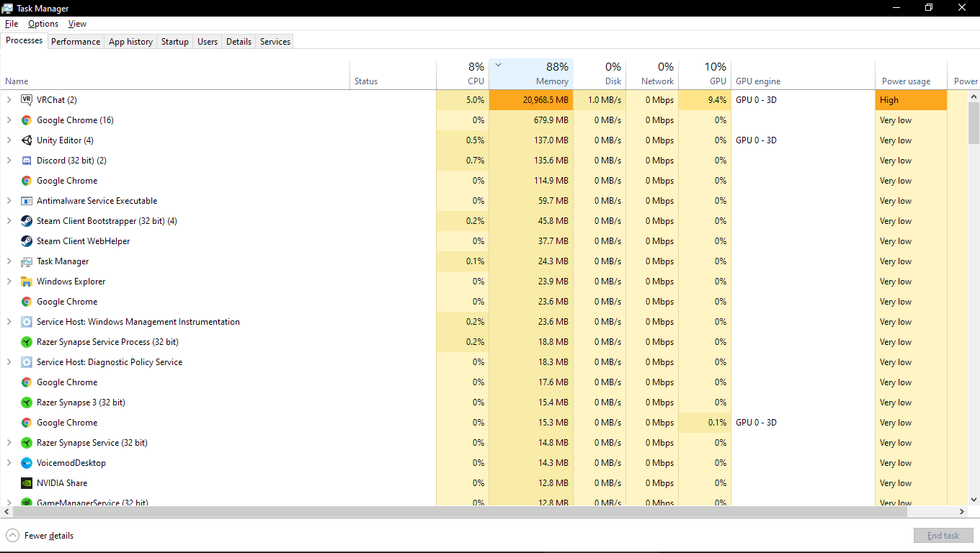
Task: Expand the VRChat (2) process group
Action: pos(9,100)
